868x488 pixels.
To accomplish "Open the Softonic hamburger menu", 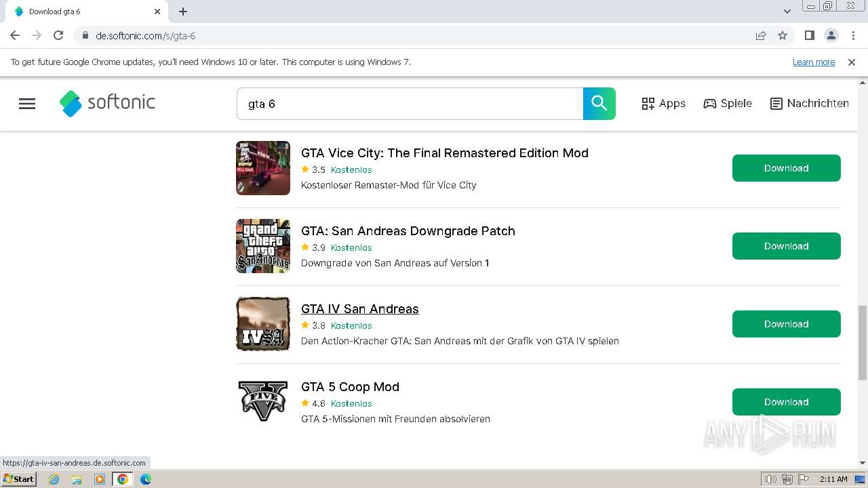I will pyautogui.click(x=27, y=104).
